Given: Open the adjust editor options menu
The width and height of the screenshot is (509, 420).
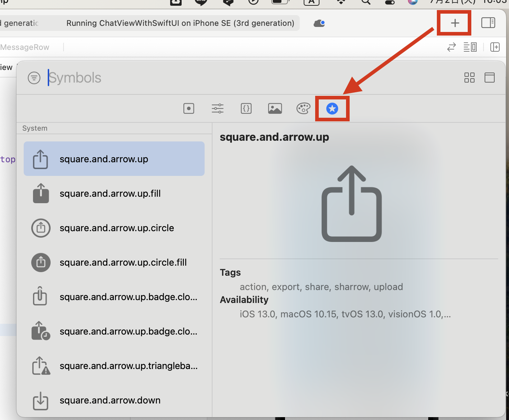Looking at the screenshot, I should [470, 47].
